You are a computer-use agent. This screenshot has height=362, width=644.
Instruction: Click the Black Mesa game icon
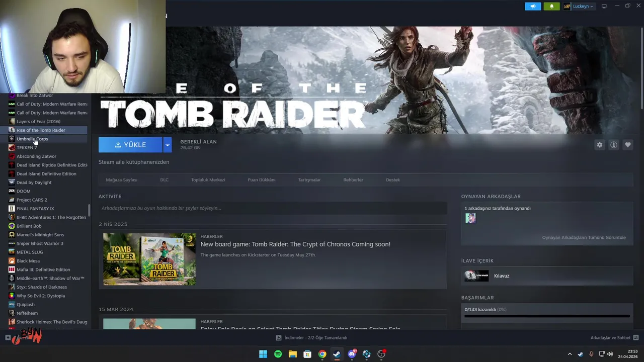12,261
